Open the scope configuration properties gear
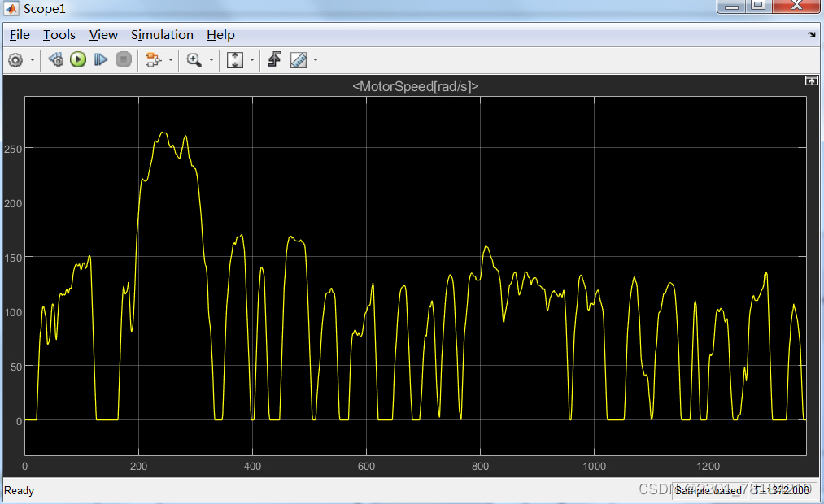The width and height of the screenshot is (824, 504). pos(15,59)
